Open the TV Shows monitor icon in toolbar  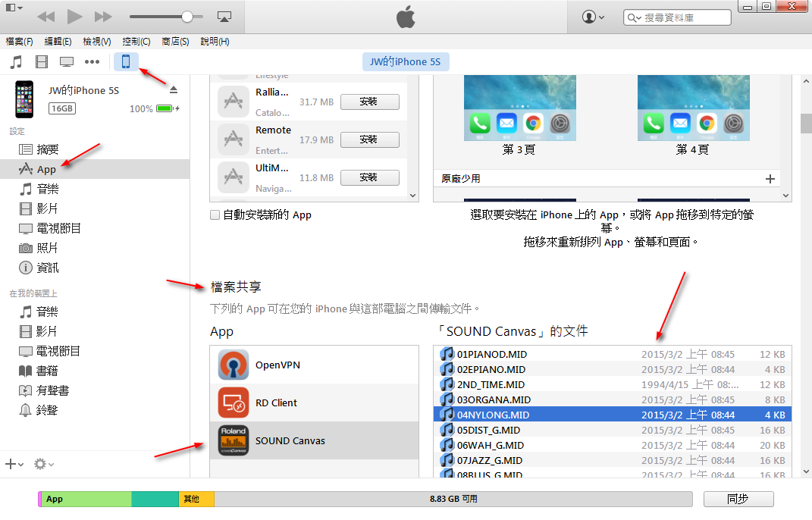(x=67, y=62)
